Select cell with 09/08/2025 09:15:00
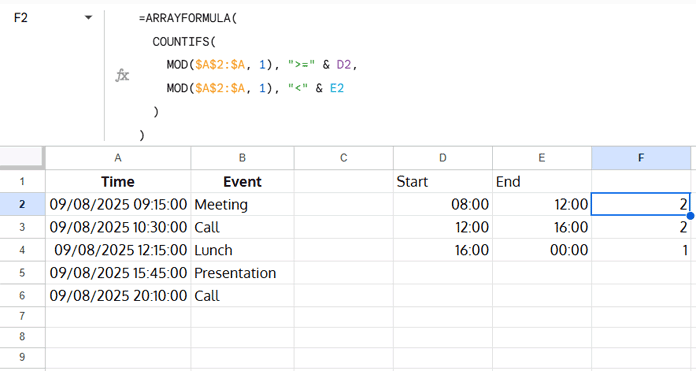Screen dimensions: 696x371 click(x=118, y=204)
